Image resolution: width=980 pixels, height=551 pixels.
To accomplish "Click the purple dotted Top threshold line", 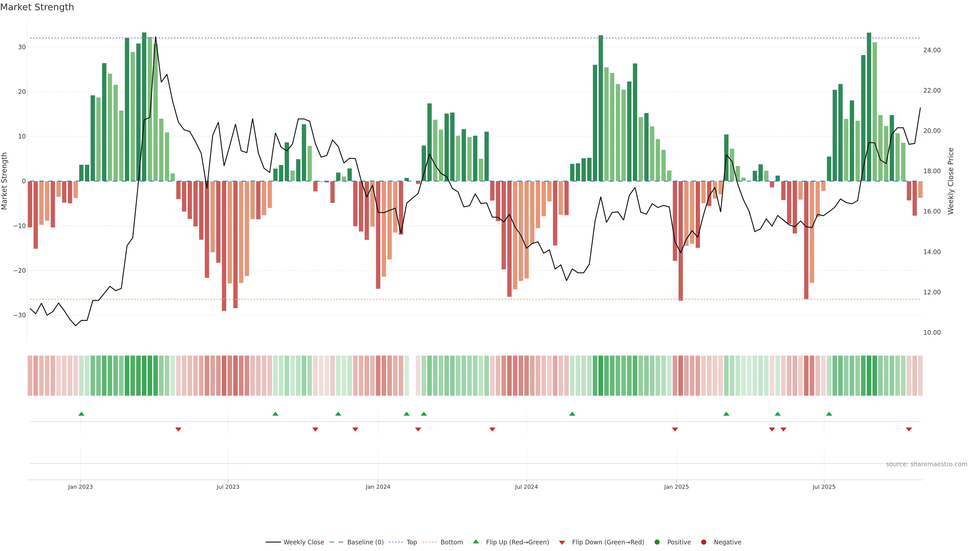I will click(x=381, y=38).
